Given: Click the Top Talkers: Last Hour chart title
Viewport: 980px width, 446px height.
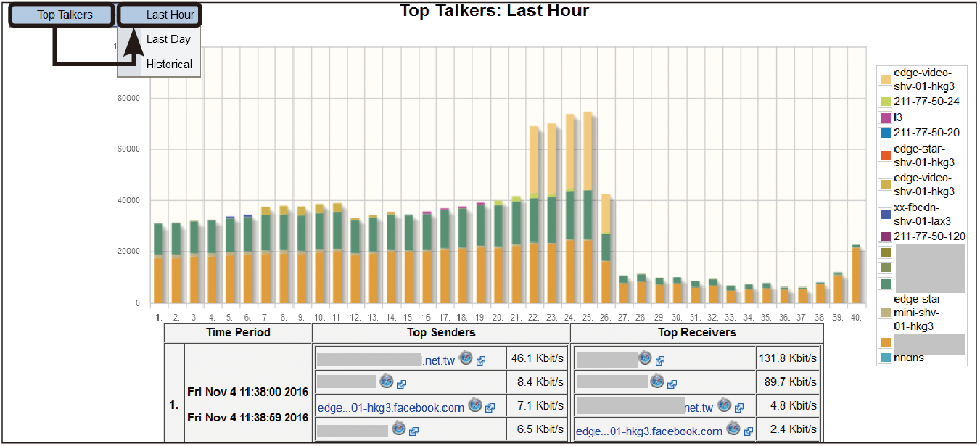Looking at the screenshot, I should coord(495,11).
